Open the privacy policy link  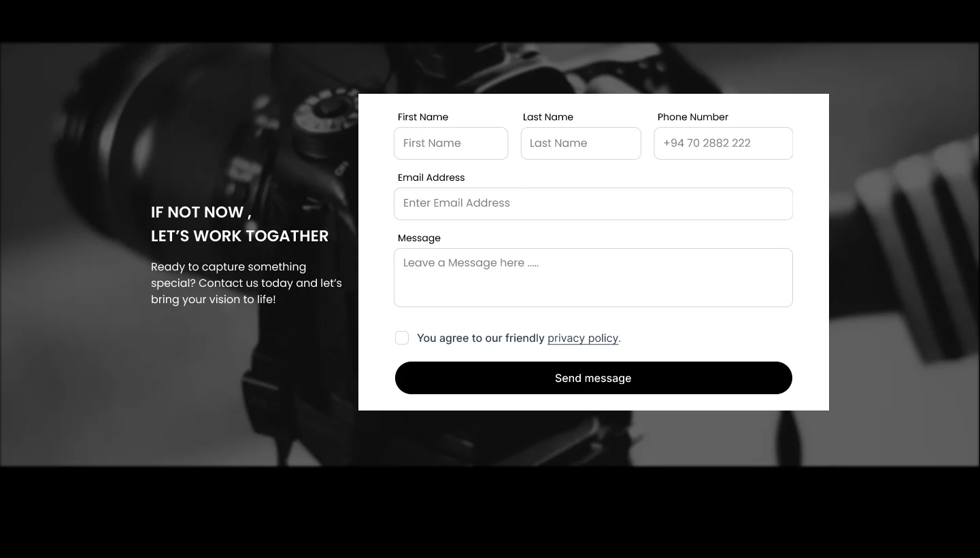pos(583,338)
